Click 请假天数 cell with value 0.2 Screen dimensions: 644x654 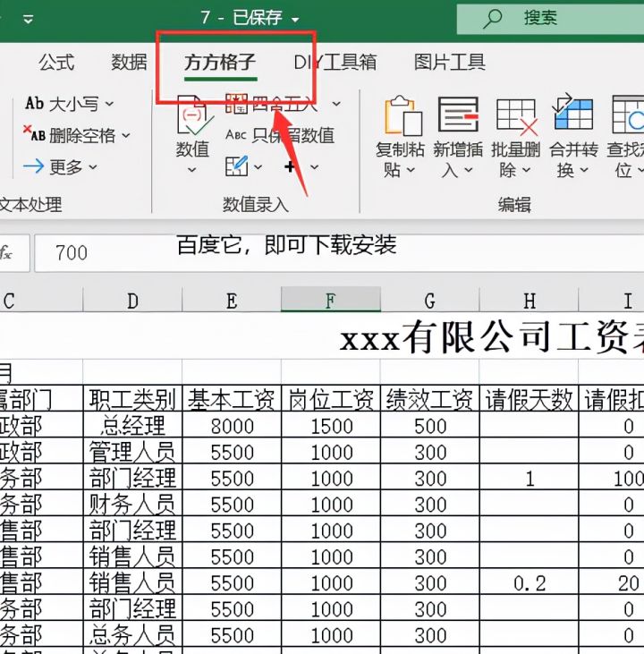tap(529, 582)
